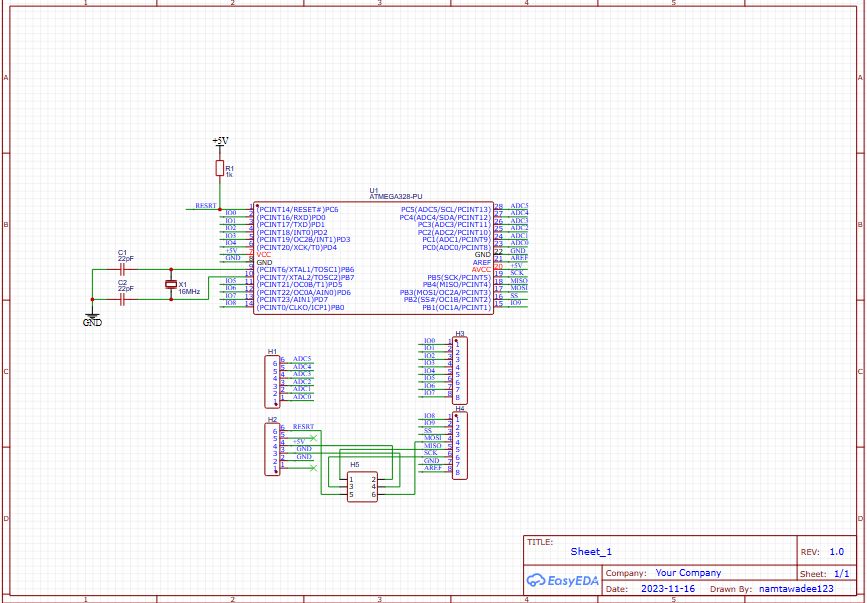Click the date value 2023-11-16
Viewport: 867px width, 603px height.
666,590
